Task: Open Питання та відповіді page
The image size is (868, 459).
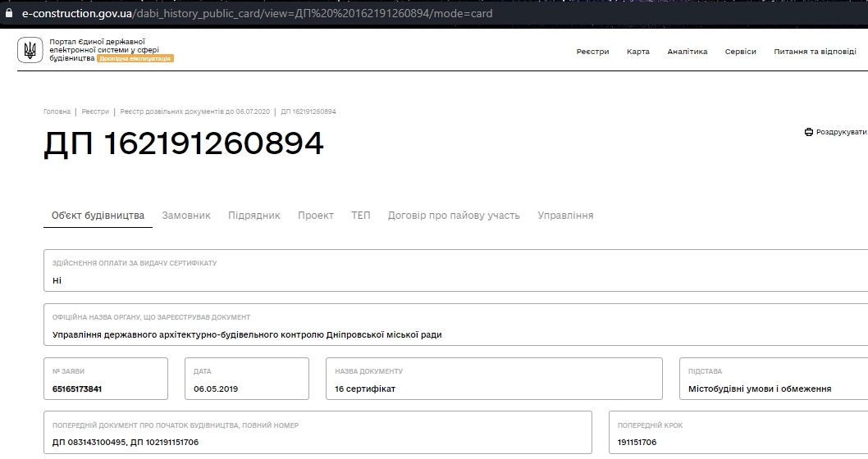Action: tap(815, 52)
